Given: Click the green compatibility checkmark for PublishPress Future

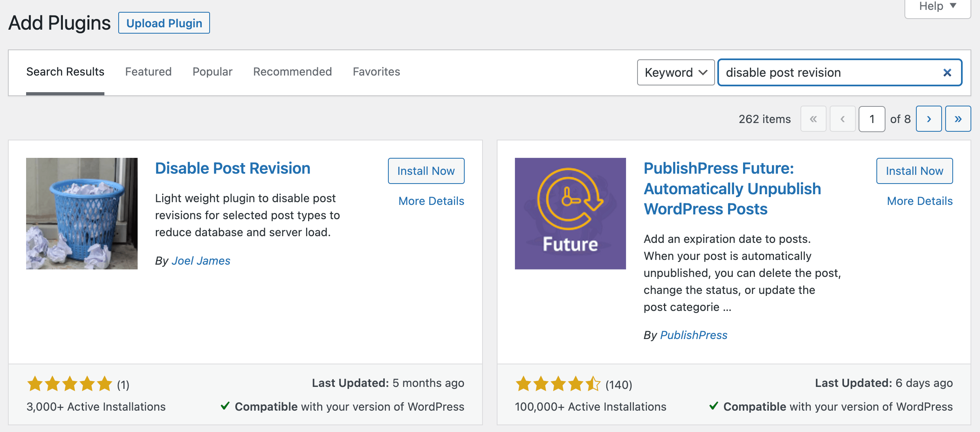Looking at the screenshot, I should (714, 406).
